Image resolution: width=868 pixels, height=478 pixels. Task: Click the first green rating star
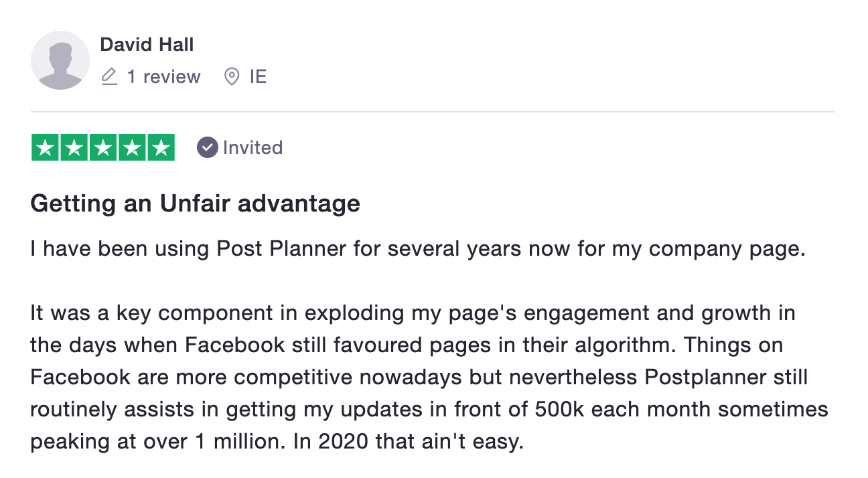click(46, 148)
